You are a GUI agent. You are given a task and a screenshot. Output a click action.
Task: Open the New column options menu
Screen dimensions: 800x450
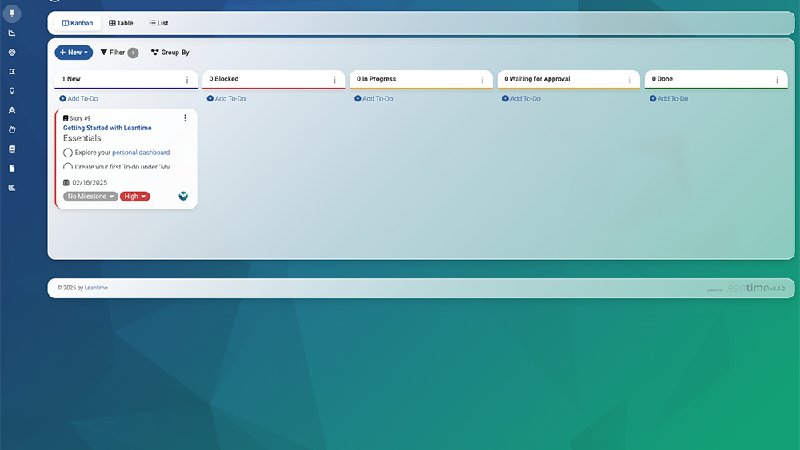(x=187, y=80)
